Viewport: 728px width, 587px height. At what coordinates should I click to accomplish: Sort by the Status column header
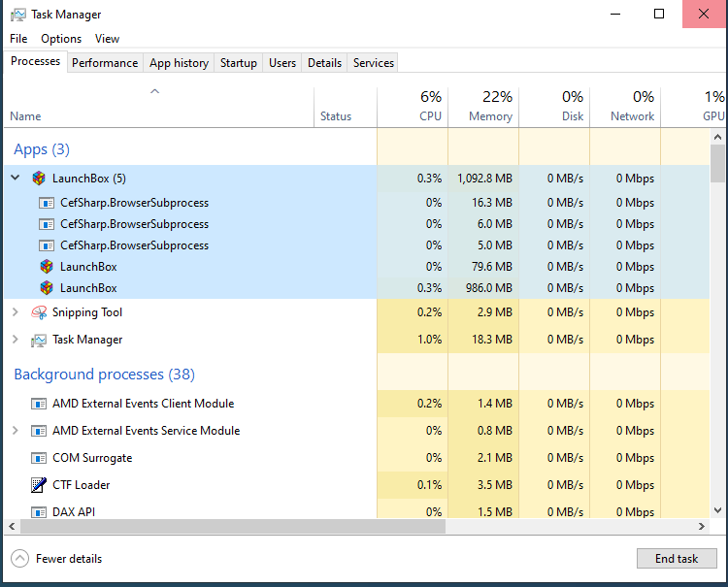coord(346,107)
